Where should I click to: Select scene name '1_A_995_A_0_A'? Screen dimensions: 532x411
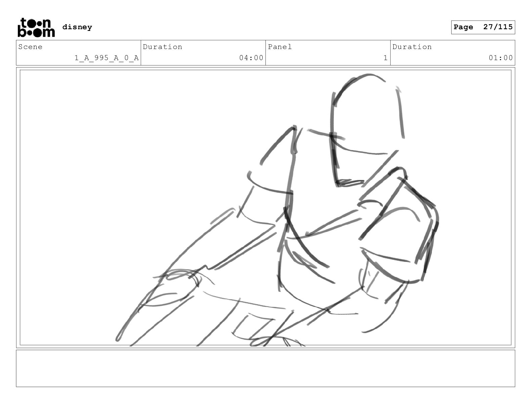pyautogui.click(x=106, y=58)
